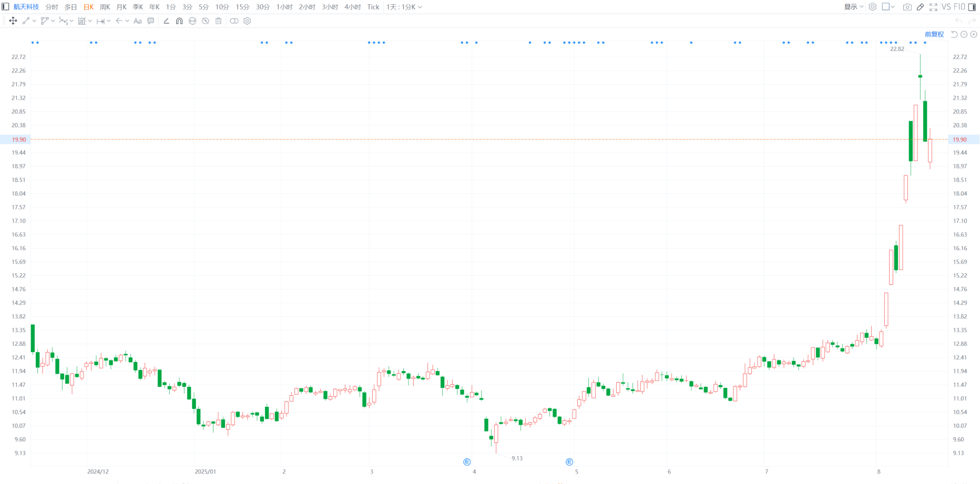The image size is (980, 484).
Task: Open the 1天:1分K interval dropdown
Action: coord(404,7)
